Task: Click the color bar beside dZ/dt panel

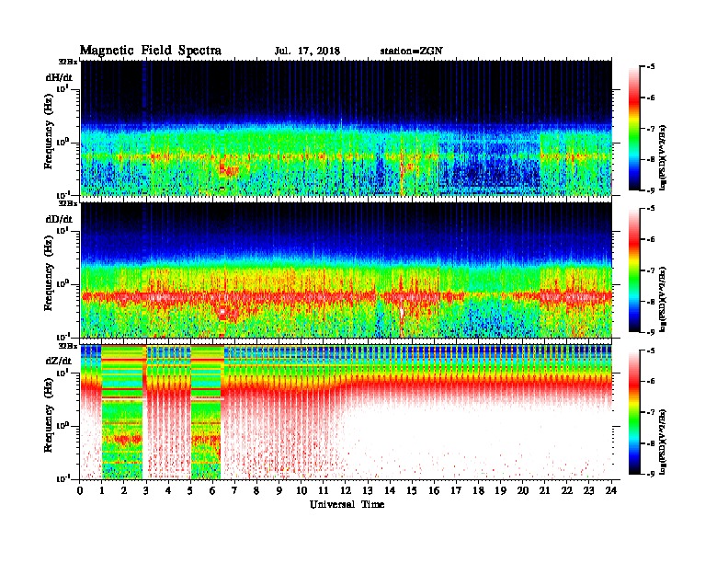Action: point(634,412)
